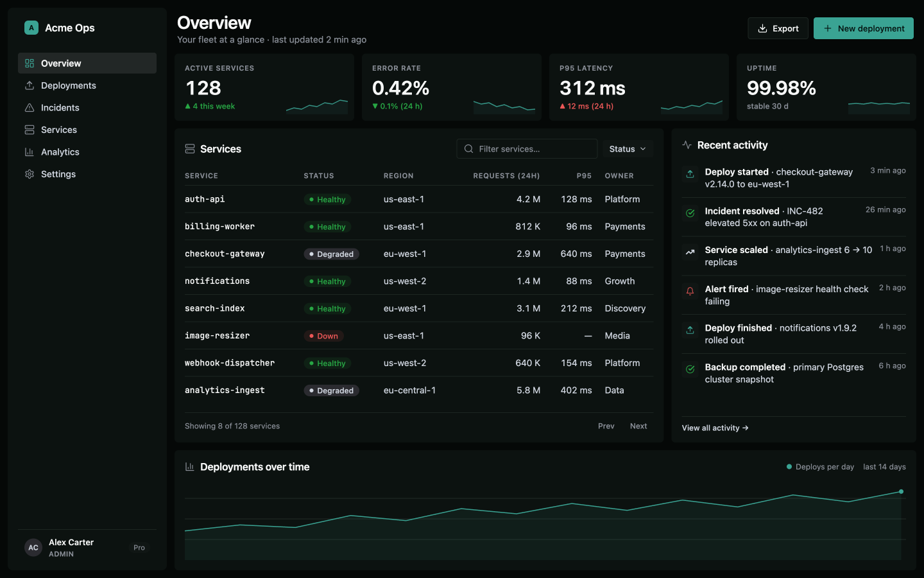Click the Settings gear icon
This screenshot has height=578, width=924.
30,174
